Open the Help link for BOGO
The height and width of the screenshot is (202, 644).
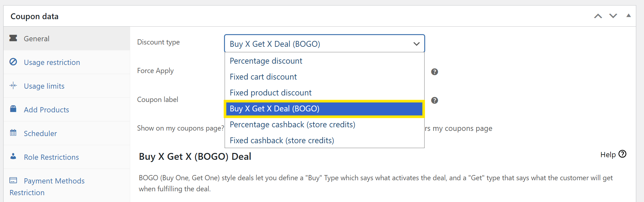point(613,155)
